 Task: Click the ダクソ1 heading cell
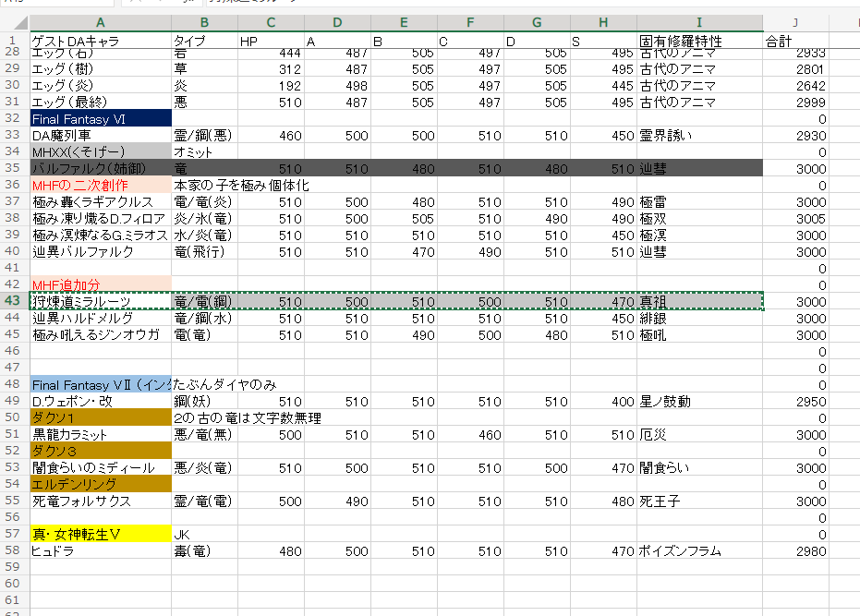pos(101,417)
